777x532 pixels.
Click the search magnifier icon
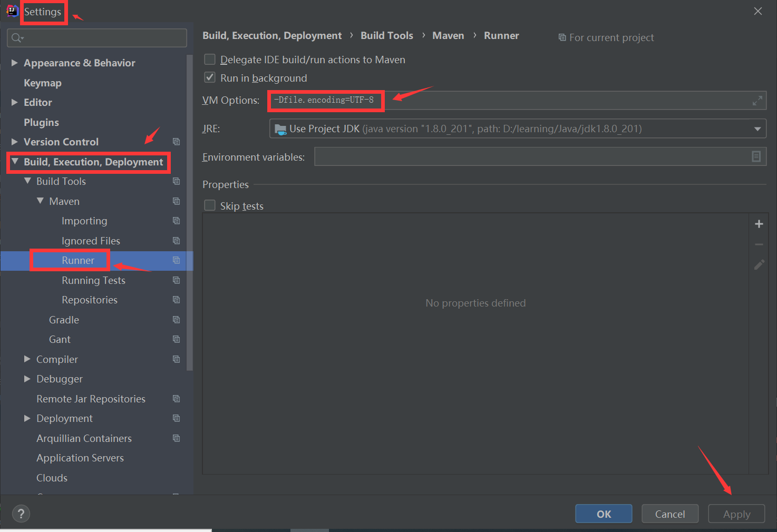[x=17, y=37]
